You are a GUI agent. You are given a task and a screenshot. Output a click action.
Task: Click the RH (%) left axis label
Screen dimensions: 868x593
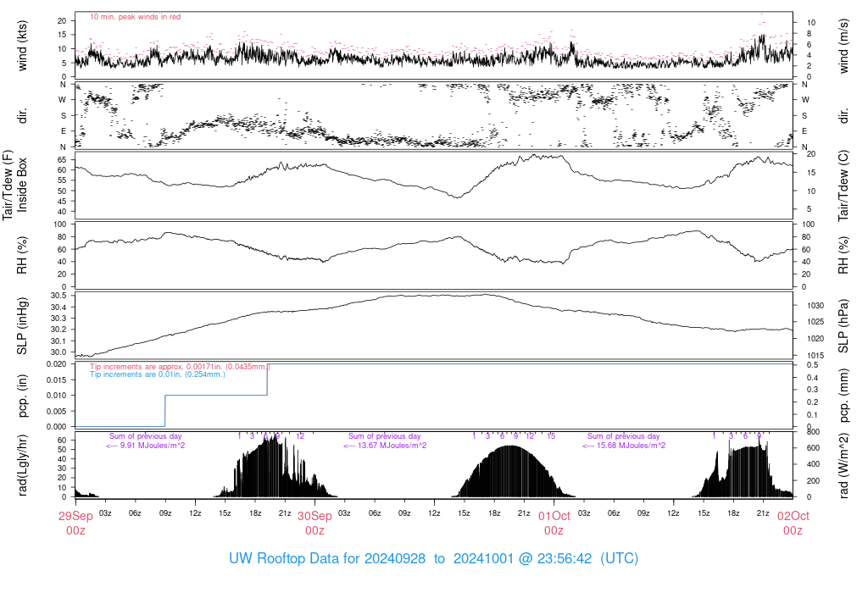[x=22, y=255]
